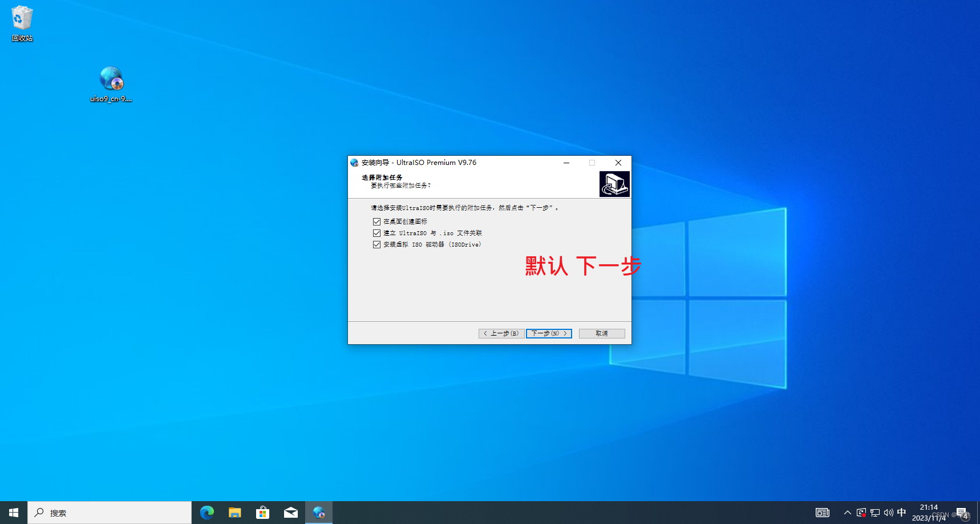The width and height of the screenshot is (980, 524).
Task: Open the network status tray icon
Action: [875, 513]
